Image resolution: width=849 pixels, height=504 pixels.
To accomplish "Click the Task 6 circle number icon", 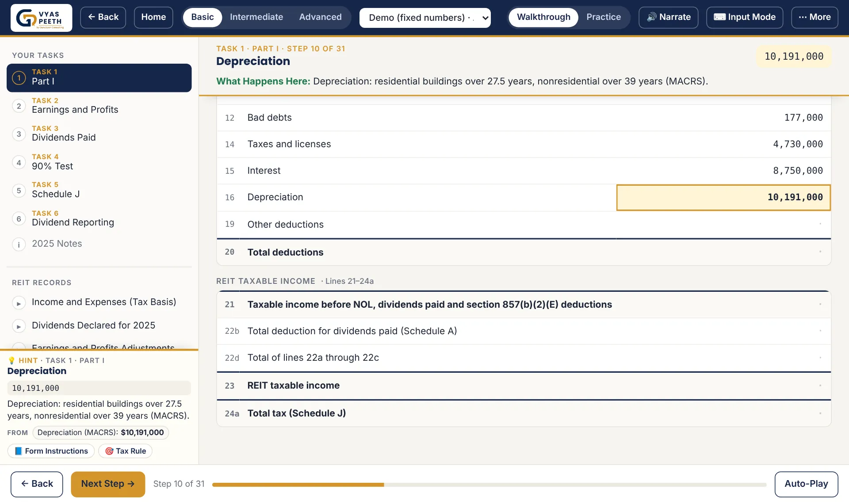I will tap(19, 219).
